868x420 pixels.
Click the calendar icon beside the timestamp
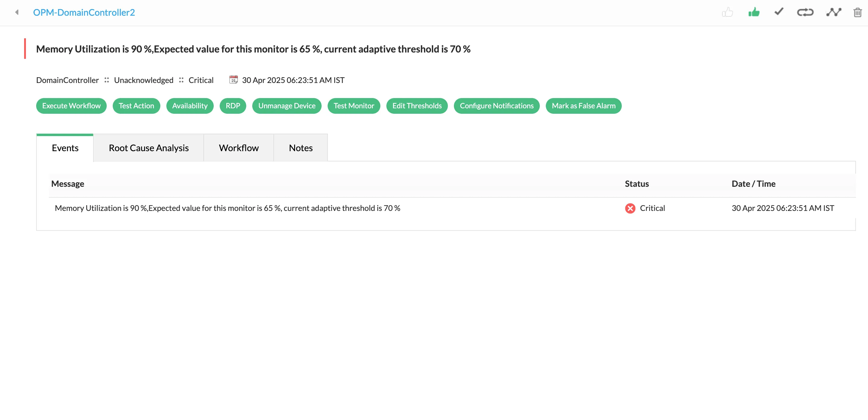pos(234,80)
